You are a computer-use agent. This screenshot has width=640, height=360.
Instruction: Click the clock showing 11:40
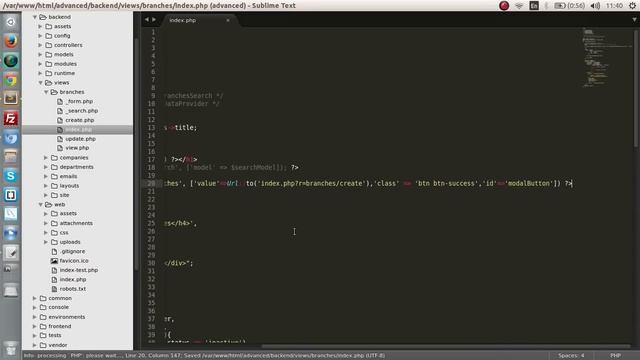click(x=614, y=6)
